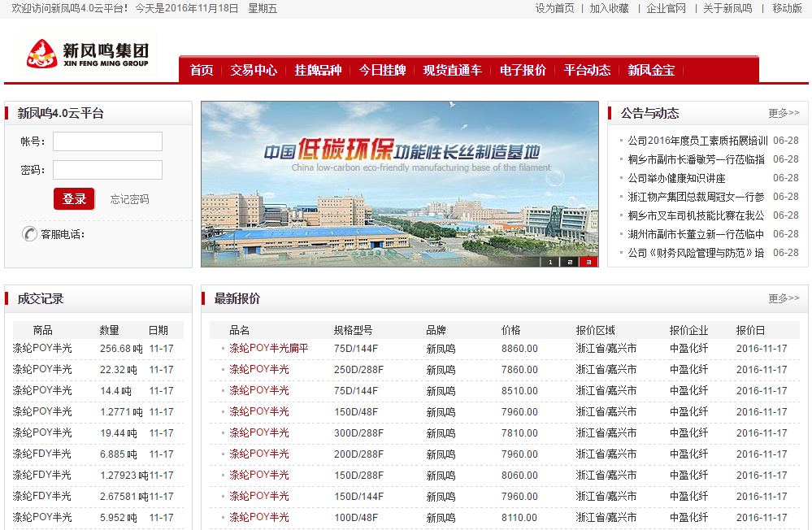Focus the 密码 password input field

(108, 170)
